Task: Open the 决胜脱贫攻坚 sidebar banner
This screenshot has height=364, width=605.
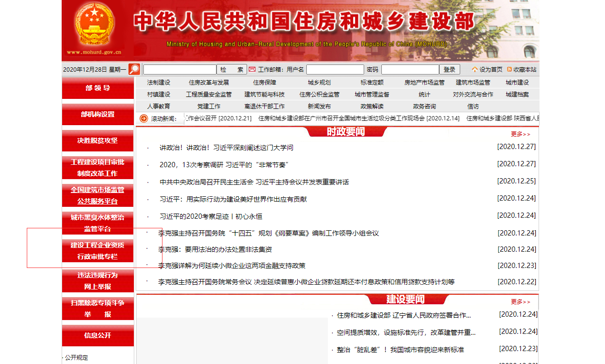Action: tap(98, 140)
